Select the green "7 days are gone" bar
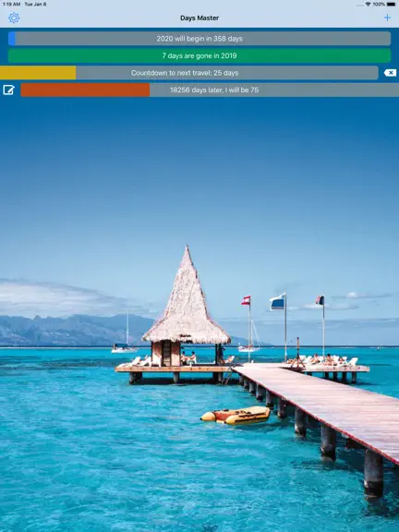399x532 pixels. point(199,55)
